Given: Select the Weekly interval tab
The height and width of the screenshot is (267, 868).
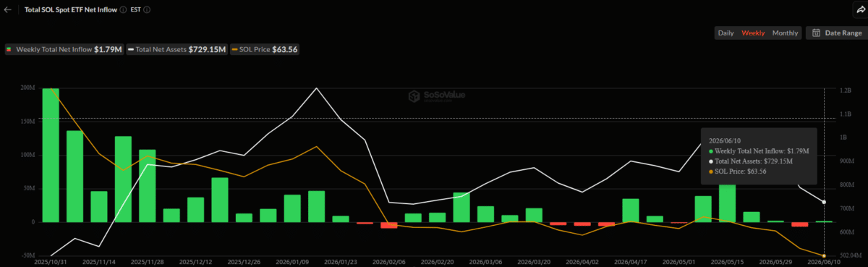Looking at the screenshot, I should [753, 33].
